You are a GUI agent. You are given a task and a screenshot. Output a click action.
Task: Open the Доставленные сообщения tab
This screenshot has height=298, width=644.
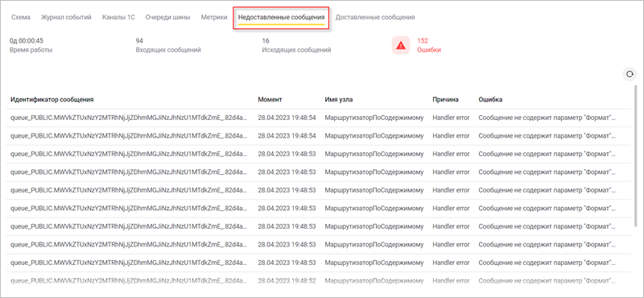click(x=375, y=17)
